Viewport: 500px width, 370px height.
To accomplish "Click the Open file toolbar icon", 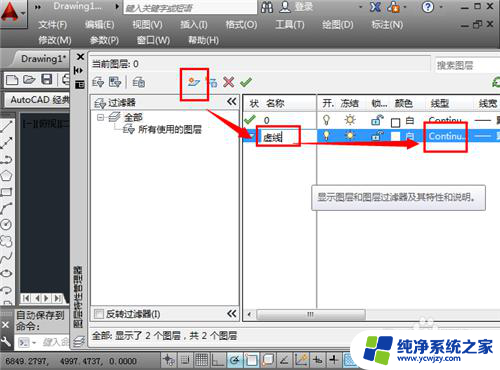I will [x=29, y=80].
